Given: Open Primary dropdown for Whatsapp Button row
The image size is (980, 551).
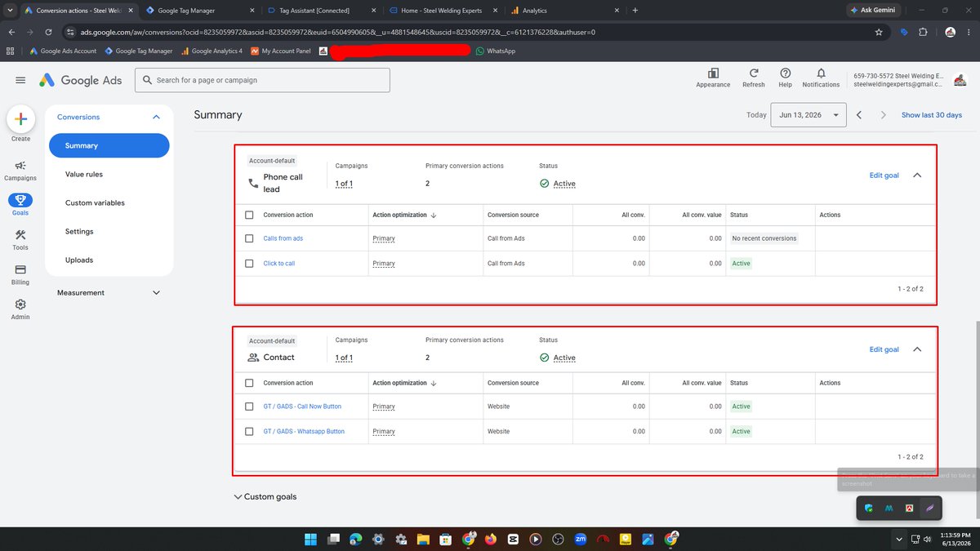Looking at the screenshot, I should [384, 431].
